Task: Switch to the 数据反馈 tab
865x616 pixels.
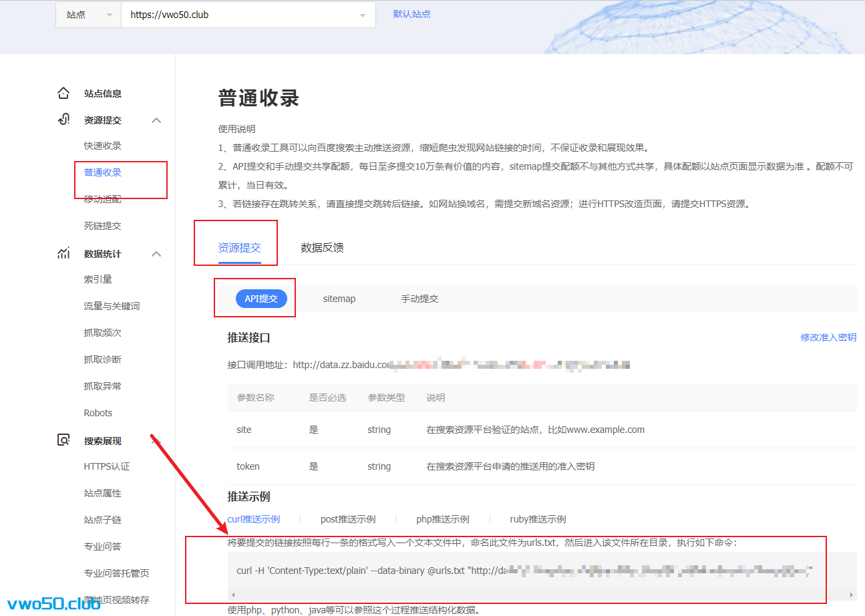Action: pyautogui.click(x=323, y=248)
